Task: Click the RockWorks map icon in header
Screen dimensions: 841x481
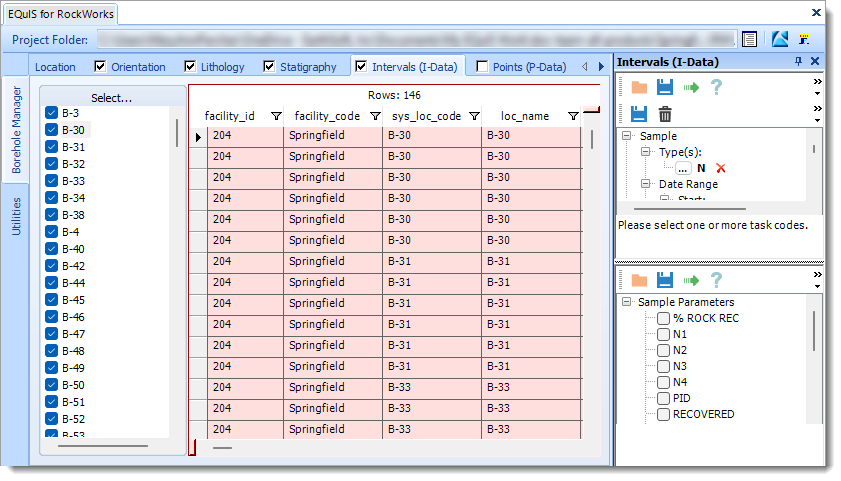Action: coord(779,39)
